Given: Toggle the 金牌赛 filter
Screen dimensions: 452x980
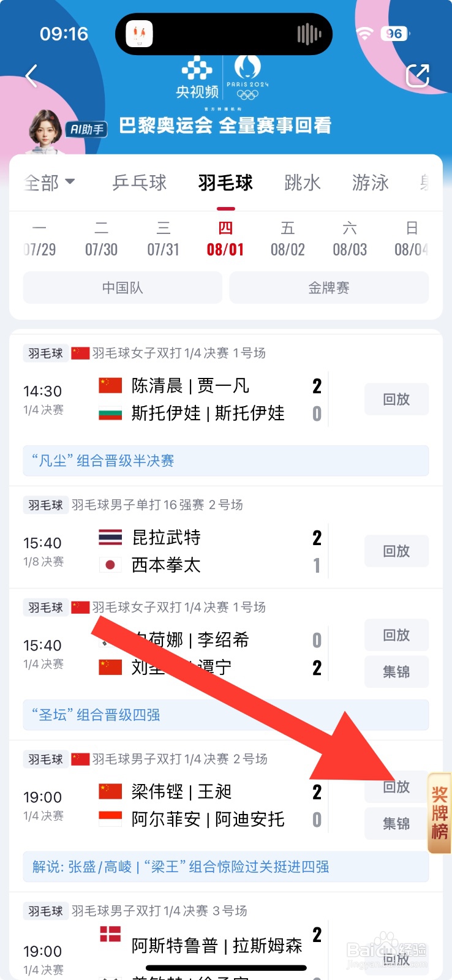Looking at the screenshot, I should pos(329,288).
